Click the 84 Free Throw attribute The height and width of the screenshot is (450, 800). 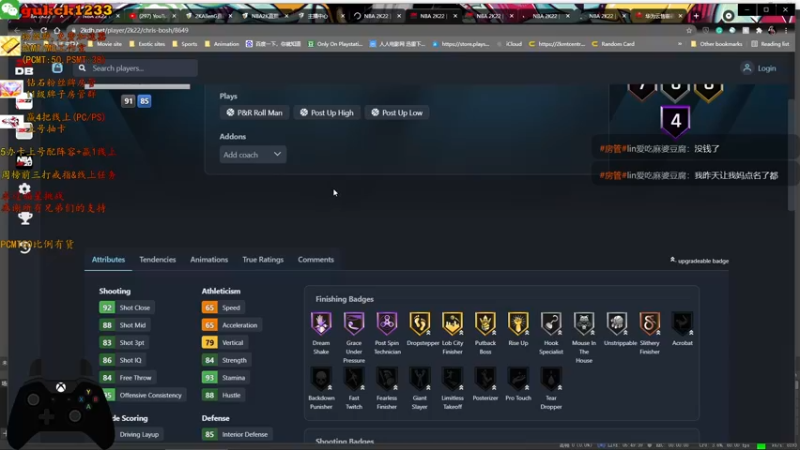[128, 378]
